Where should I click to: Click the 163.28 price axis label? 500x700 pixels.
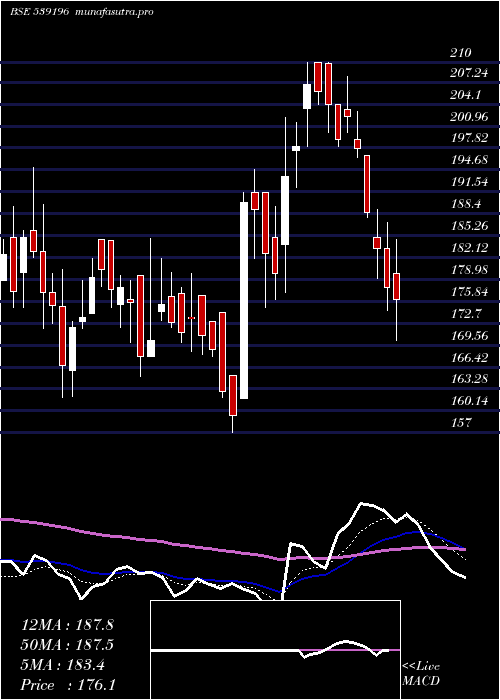pyautogui.click(x=469, y=379)
